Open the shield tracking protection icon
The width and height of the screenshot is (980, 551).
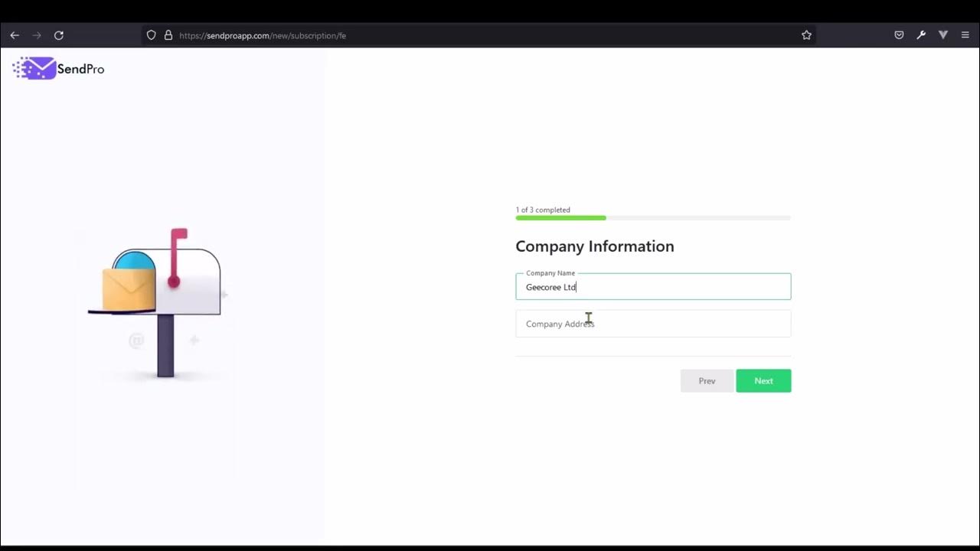[x=151, y=35]
